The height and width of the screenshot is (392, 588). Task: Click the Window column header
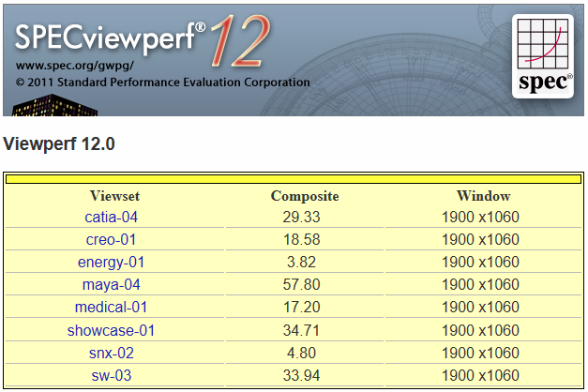pyautogui.click(x=483, y=196)
